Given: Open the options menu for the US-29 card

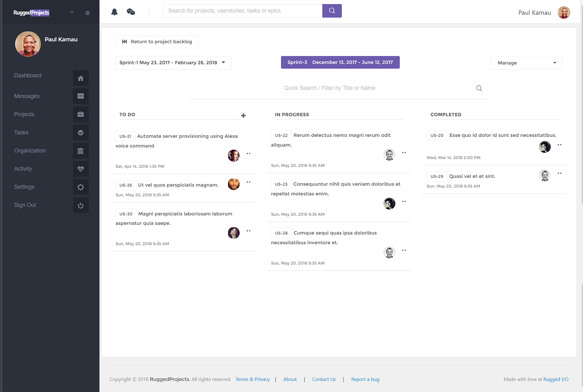Looking at the screenshot, I should (559, 173).
